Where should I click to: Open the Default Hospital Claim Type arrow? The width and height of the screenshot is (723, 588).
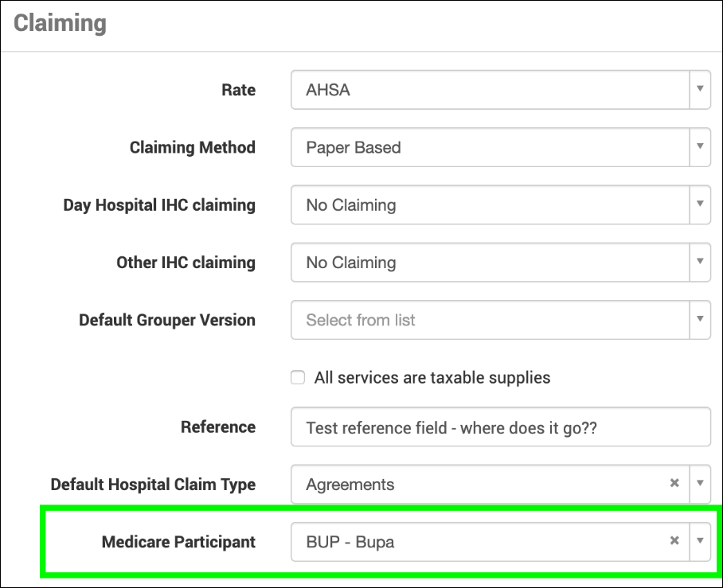pyautogui.click(x=700, y=484)
